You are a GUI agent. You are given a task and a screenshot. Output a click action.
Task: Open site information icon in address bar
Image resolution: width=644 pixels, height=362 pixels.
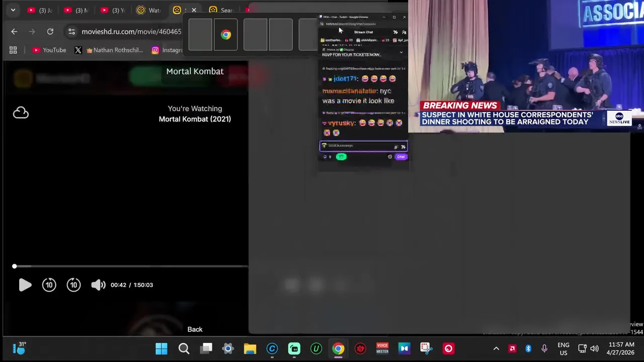pyautogui.click(x=71, y=32)
